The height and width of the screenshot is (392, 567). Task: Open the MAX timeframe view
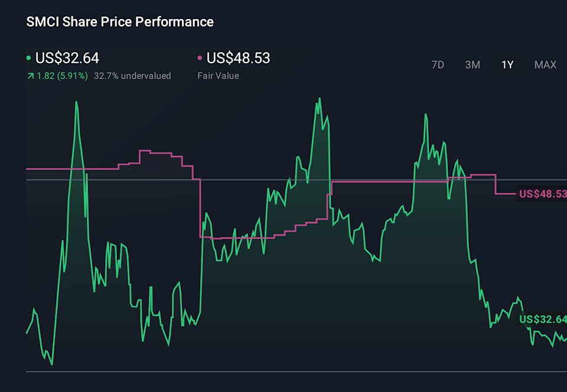[x=545, y=65]
